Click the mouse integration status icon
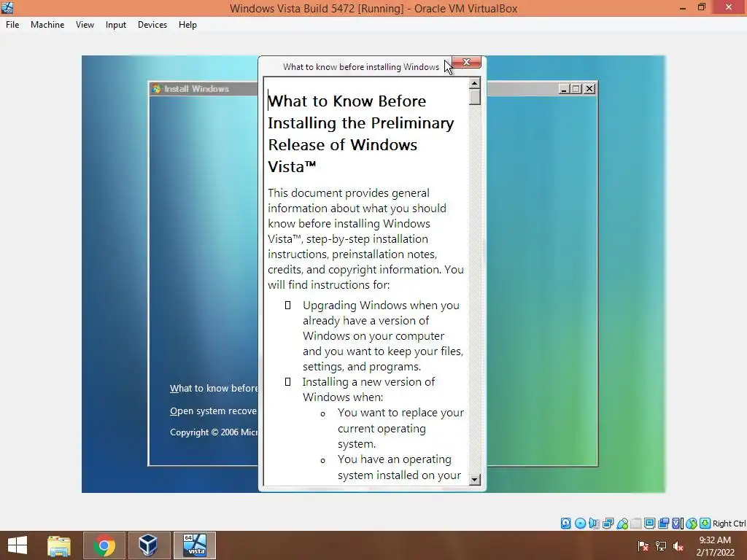The width and height of the screenshot is (747, 560). (x=692, y=524)
